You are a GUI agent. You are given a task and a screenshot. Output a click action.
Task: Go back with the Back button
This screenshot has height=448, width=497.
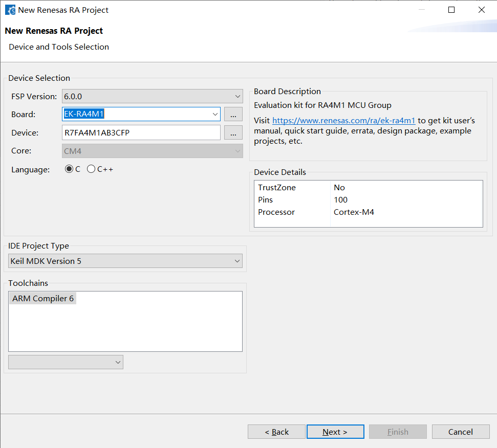tap(276, 432)
